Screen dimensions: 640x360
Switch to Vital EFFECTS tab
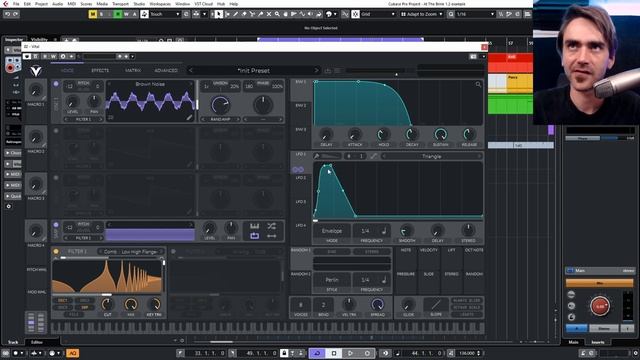click(100, 71)
